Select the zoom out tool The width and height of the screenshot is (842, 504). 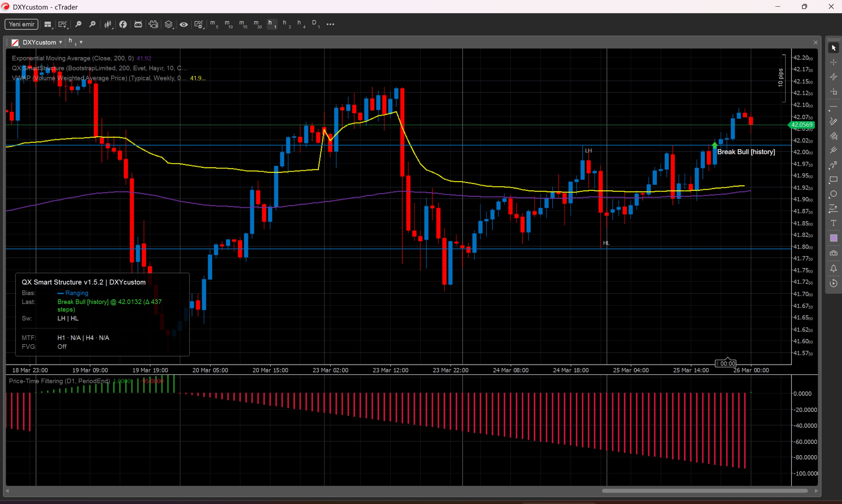(78, 24)
